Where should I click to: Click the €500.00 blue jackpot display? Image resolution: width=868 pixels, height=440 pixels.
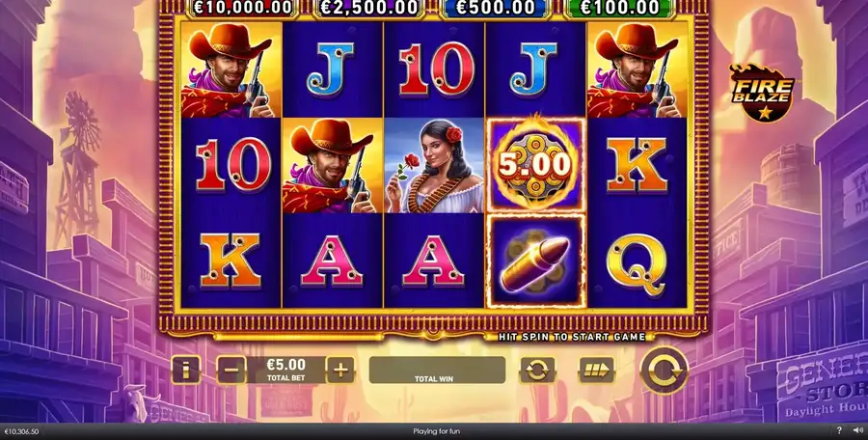(x=495, y=9)
